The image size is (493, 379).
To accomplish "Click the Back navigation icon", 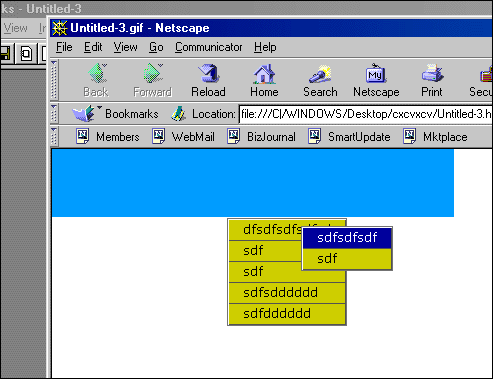I will pyautogui.click(x=97, y=73).
